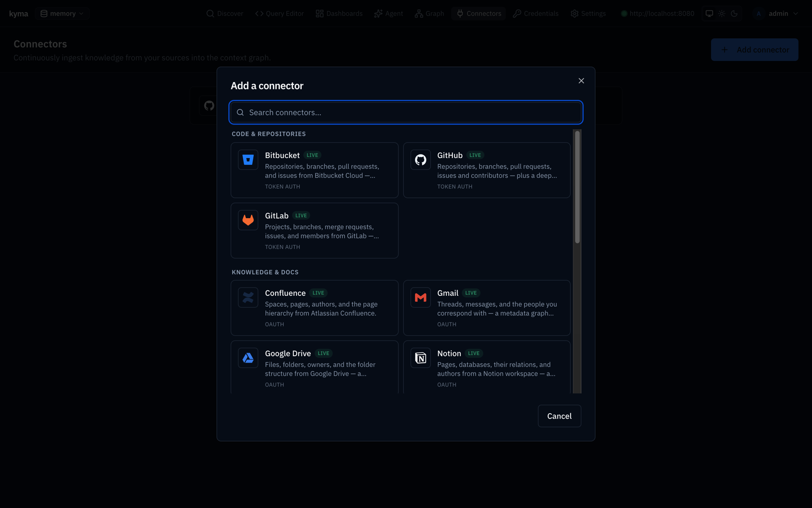This screenshot has height=508, width=812.
Task: Click the Gmail envelope icon
Action: pos(420,298)
